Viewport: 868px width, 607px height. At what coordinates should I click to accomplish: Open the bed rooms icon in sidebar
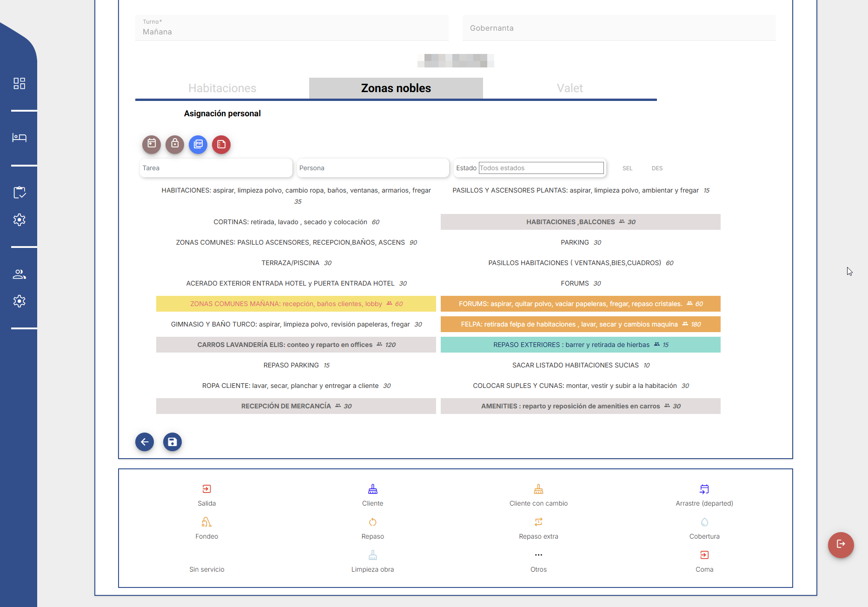coord(19,138)
